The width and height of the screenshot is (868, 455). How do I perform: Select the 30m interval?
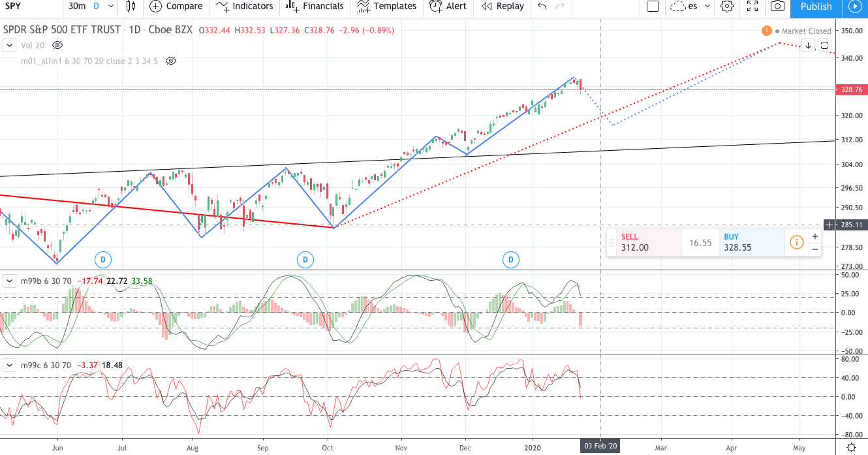76,6
